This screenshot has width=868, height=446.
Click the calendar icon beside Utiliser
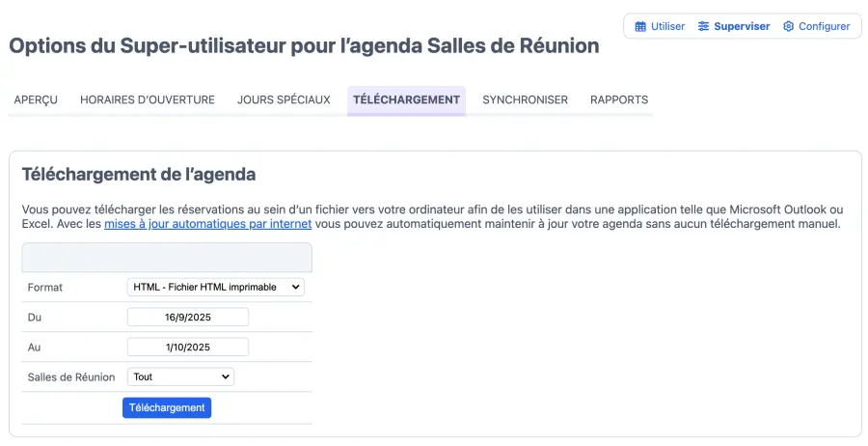(x=640, y=26)
